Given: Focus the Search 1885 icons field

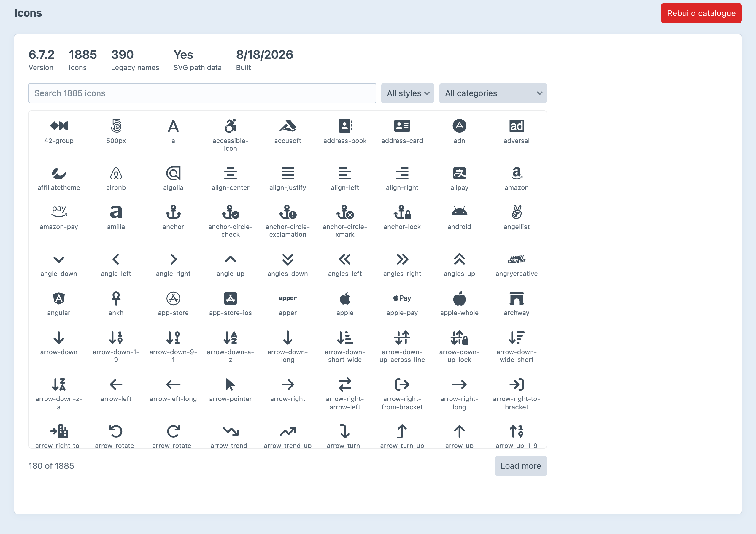Looking at the screenshot, I should [202, 93].
